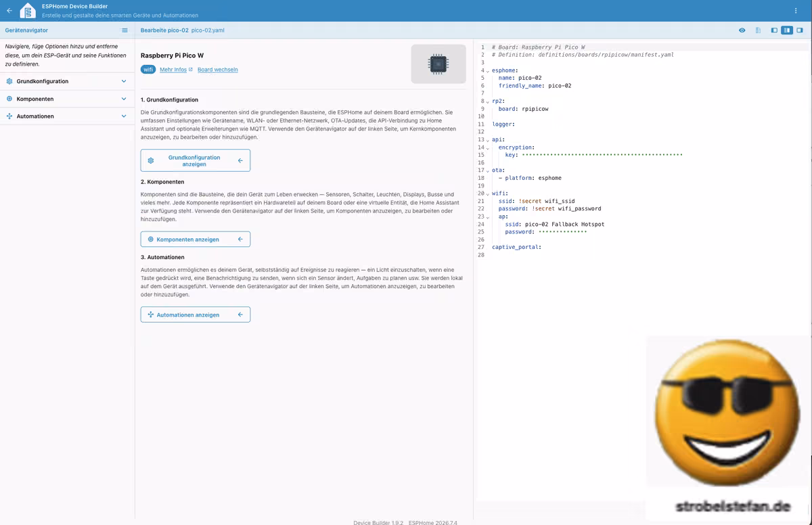Click Automationen anzeigen button
Image resolution: width=812 pixels, height=525 pixels.
(x=196, y=315)
